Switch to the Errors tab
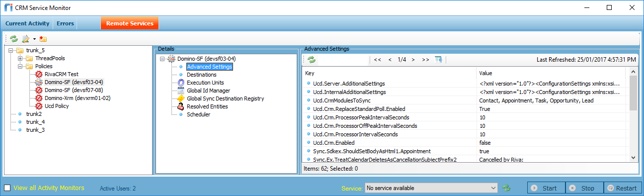The height and width of the screenshot is (196, 644). [x=65, y=23]
